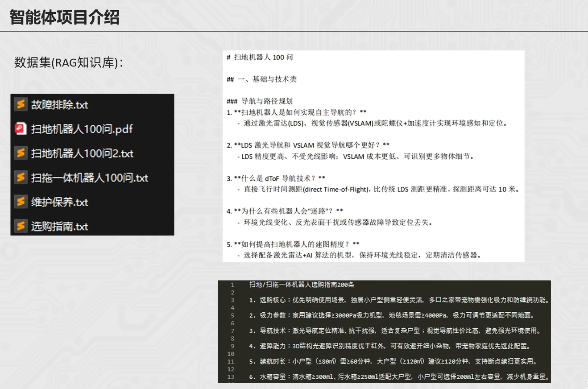Click the editor line 4. 避障能力

tap(389, 347)
